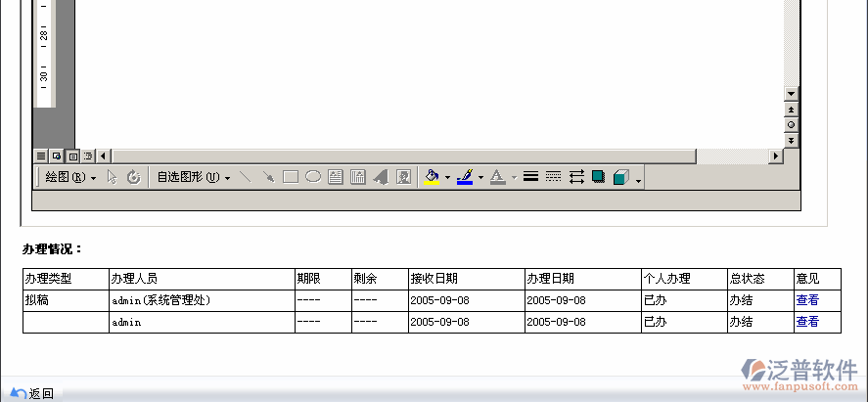The width and height of the screenshot is (868, 402).
Task: Insert a horizontal Text Box
Action: coord(336,177)
